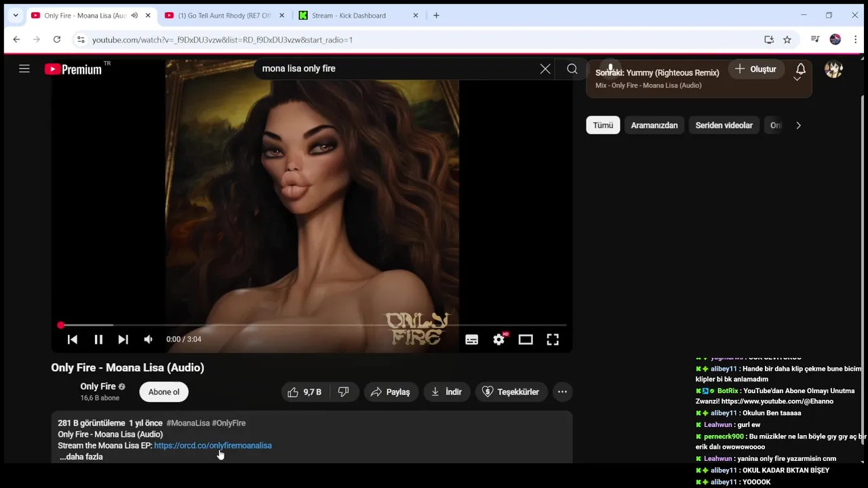Like the video with thumbs up
Screen dimensions: 868x488
click(305, 392)
